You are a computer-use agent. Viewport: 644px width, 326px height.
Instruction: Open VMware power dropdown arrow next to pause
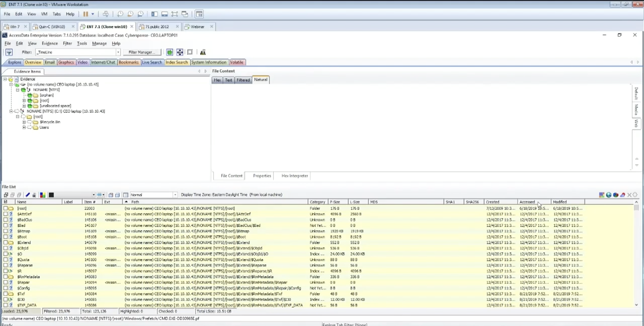[x=93, y=14]
